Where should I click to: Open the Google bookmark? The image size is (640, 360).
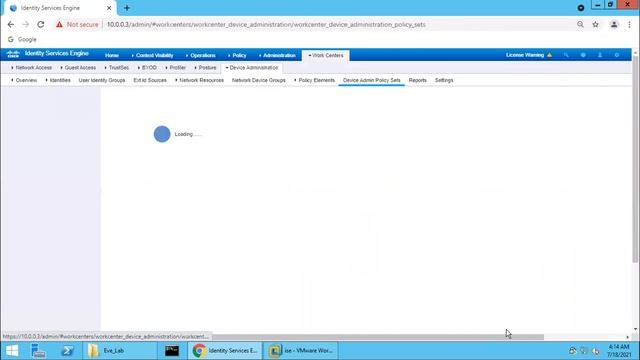(x=22, y=39)
